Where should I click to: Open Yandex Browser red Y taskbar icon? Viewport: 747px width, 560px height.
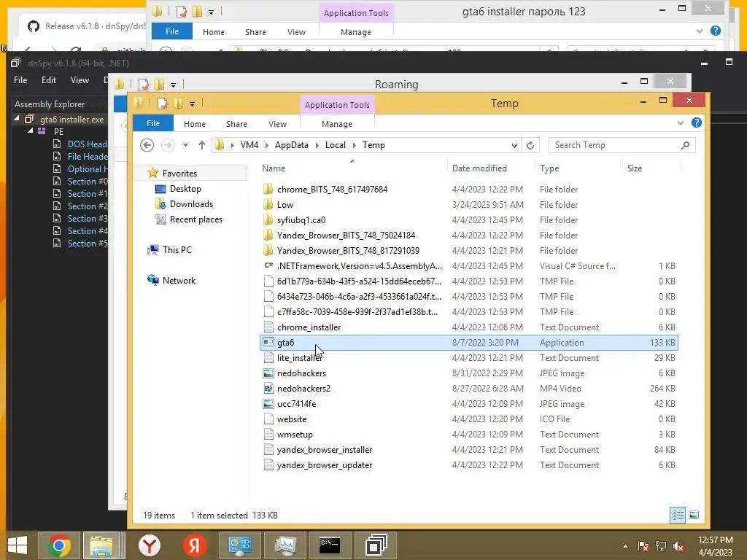pos(149,545)
